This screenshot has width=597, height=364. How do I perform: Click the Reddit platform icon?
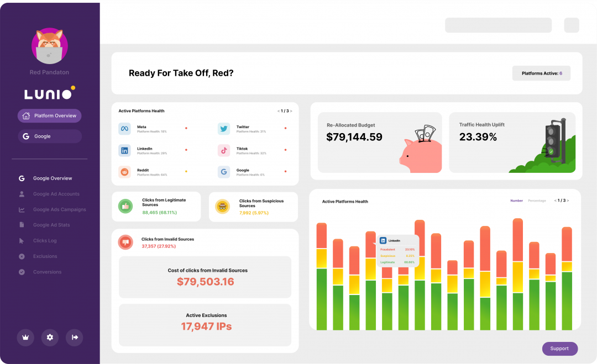(x=124, y=172)
